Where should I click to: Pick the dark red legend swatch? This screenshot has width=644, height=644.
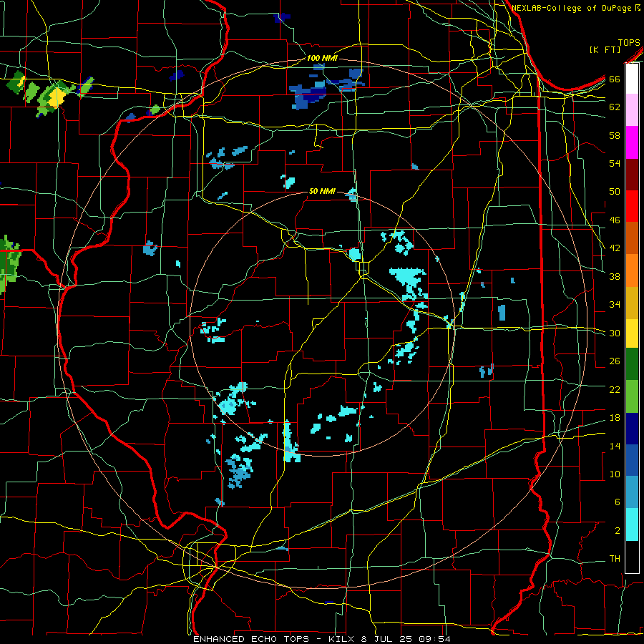(x=632, y=174)
